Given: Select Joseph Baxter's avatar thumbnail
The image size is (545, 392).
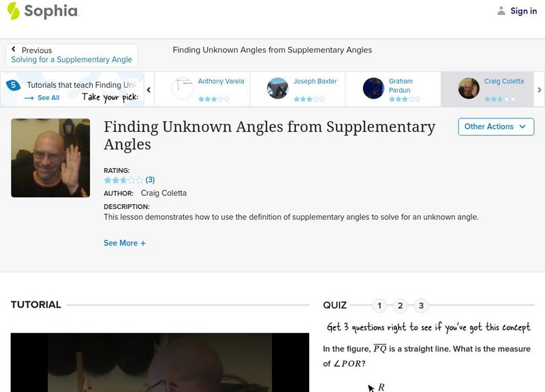Looking at the screenshot, I should tap(277, 88).
